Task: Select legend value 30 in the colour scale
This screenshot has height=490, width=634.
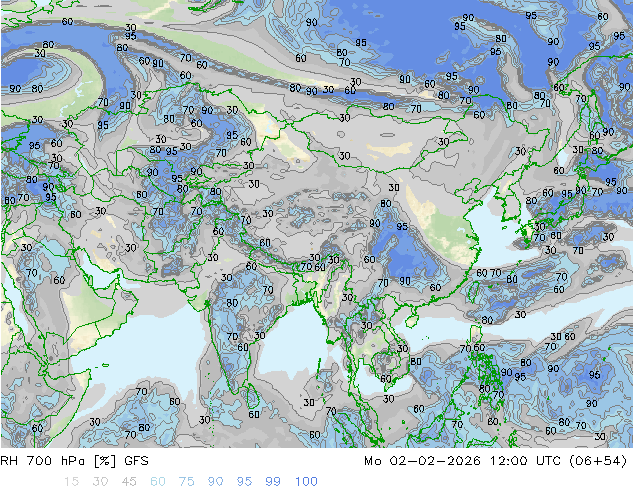Action: [100, 482]
